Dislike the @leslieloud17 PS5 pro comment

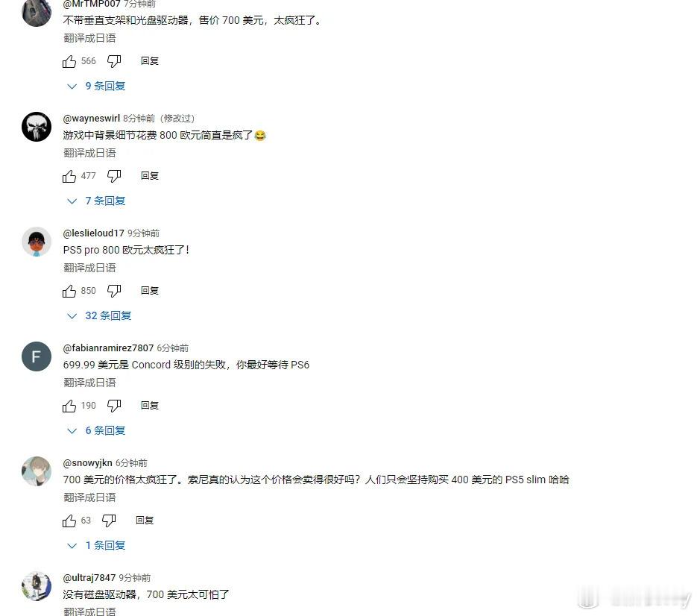tap(114, 291)
